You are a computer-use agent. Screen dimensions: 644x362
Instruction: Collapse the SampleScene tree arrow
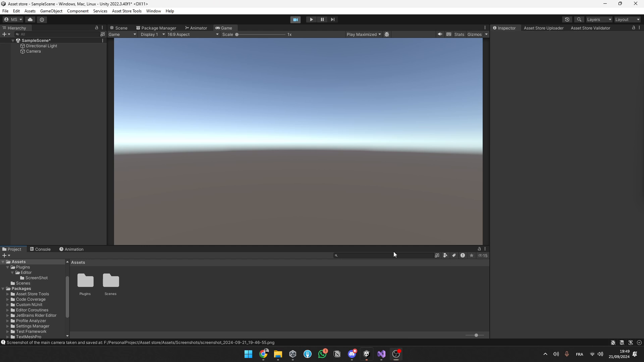(13, 41)
